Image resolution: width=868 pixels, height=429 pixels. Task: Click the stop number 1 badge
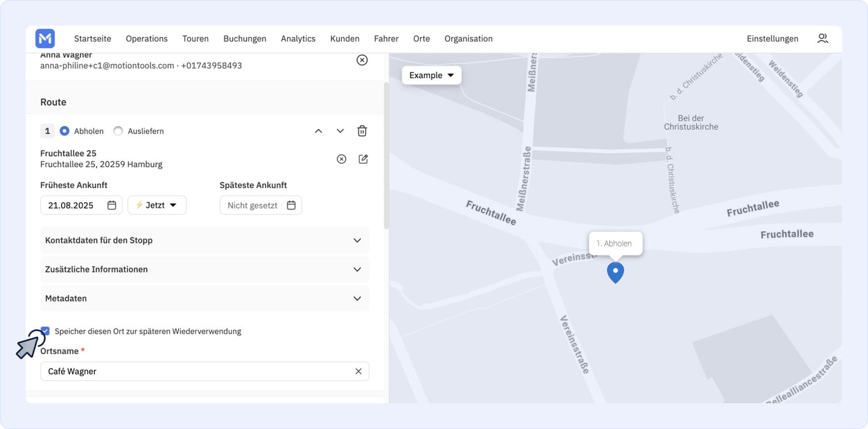click(x=47, y=131)
